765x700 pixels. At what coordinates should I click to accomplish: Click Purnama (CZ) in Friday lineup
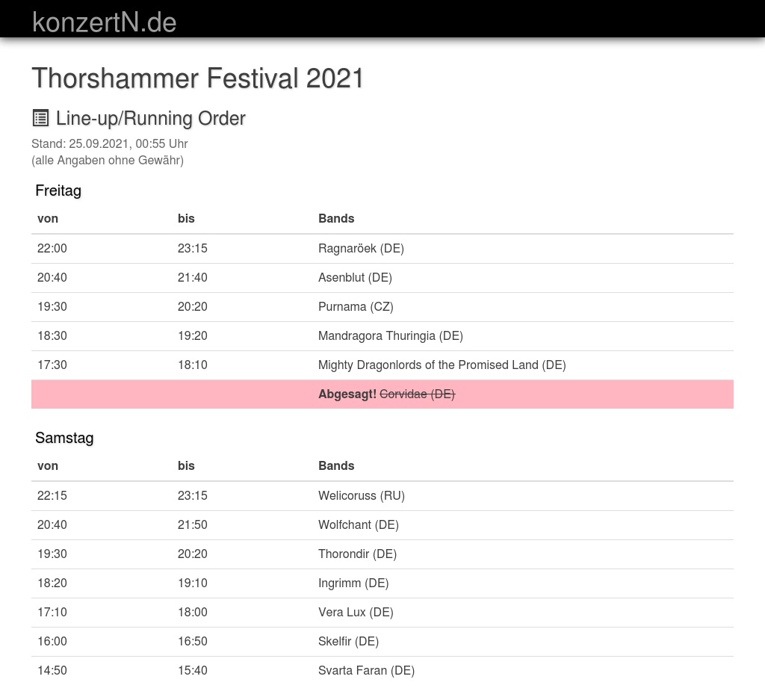(356, 306)
